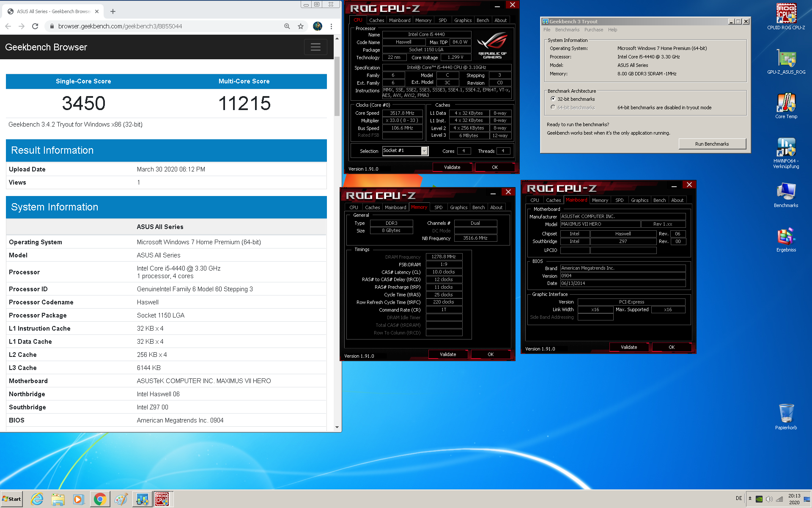Screen dimensions: 812x508
Task: Open CPUID ROG CPU-Z desktop shortcut
Action: (786, 17)
